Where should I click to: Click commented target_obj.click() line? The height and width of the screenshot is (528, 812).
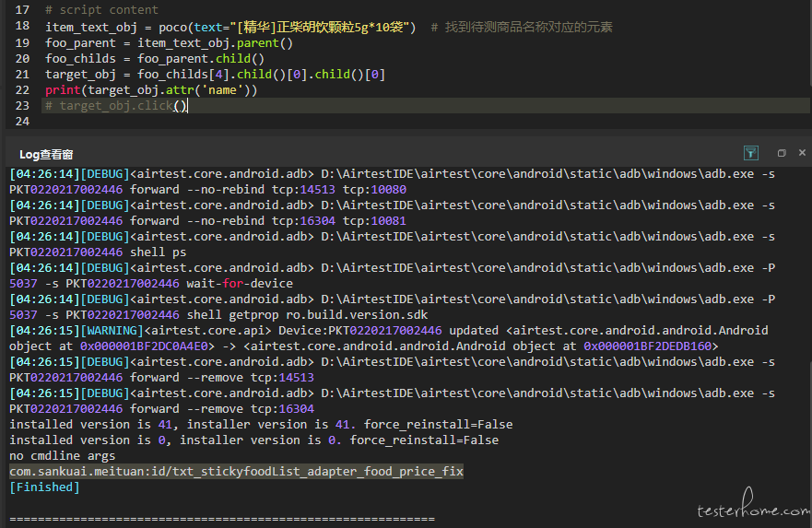pyautogui.click(x=116, y=106)
